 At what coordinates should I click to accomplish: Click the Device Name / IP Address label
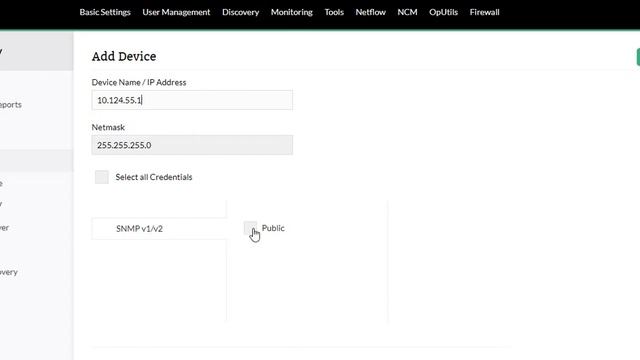point(139,82)
